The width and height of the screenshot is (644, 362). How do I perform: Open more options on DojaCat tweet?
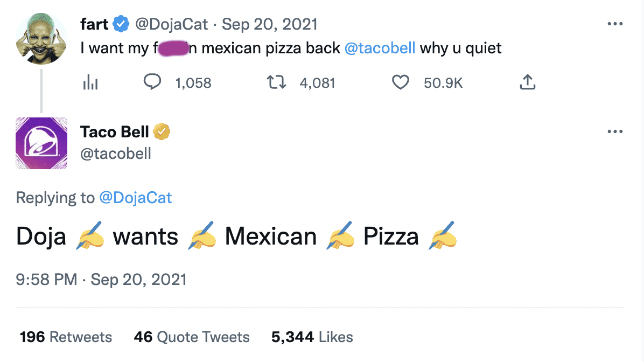[614, 24]
